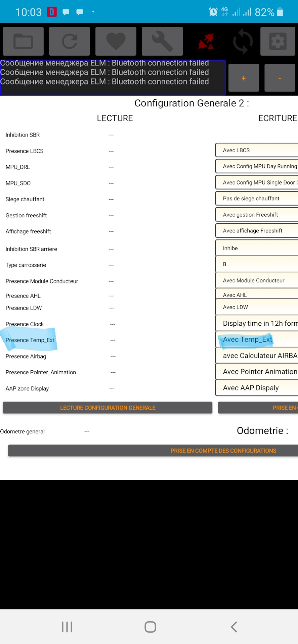
Task: Tap the Presence Temp_Ext label
Action: [30, 340]
